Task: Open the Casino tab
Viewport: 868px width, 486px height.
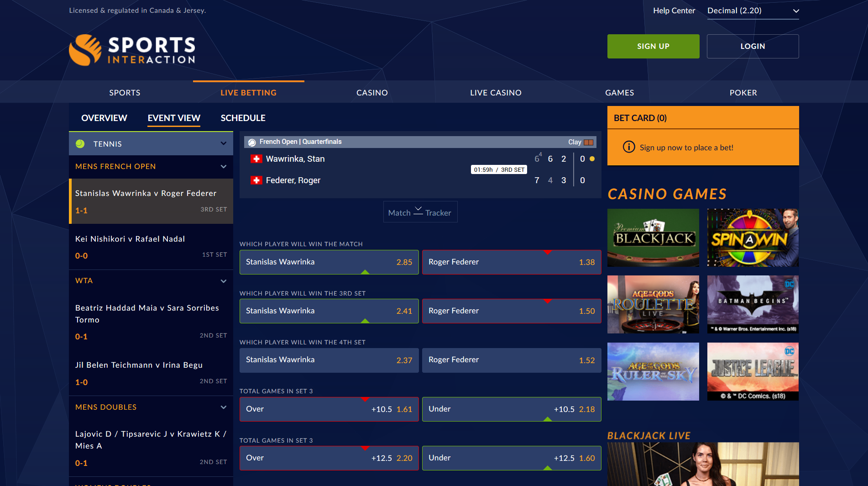Action: [372, 92]
